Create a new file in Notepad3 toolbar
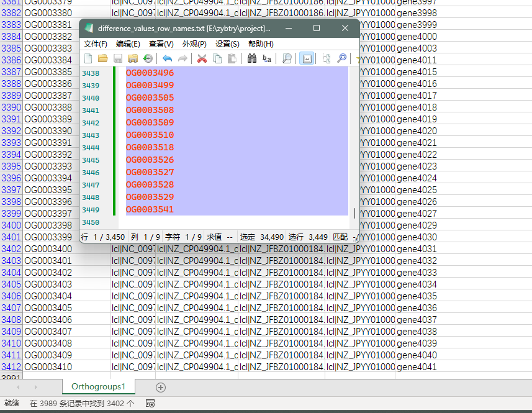The image size is (532, 413). tap(88, 58)
